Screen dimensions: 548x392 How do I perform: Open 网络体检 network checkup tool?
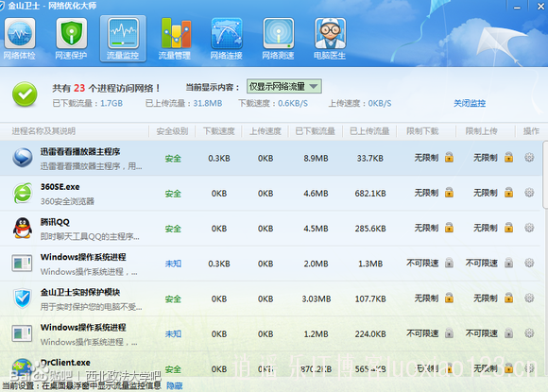pos(19,39)
